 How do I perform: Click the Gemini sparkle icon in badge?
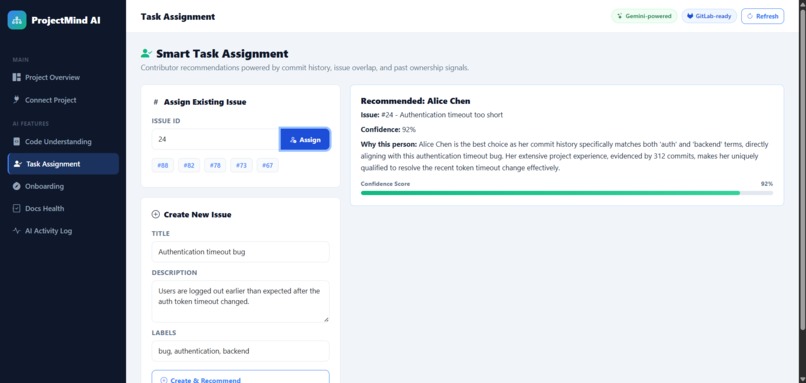[620, 16]
